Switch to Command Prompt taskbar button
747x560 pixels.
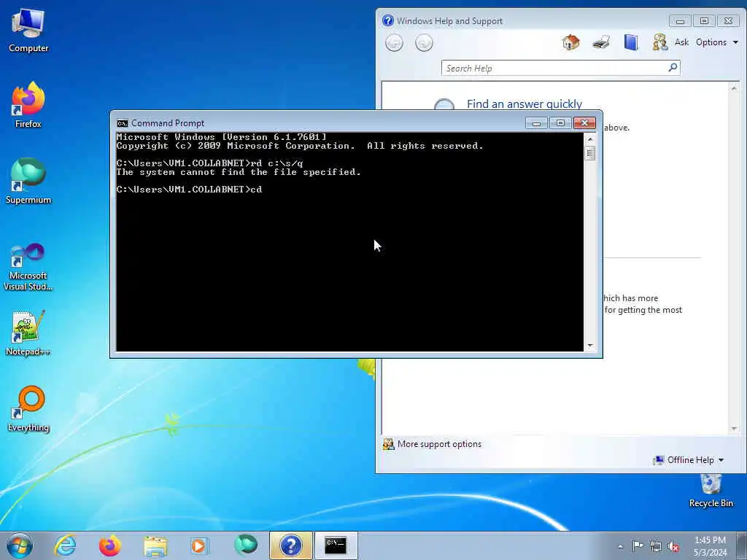click(x=336, y=545)
